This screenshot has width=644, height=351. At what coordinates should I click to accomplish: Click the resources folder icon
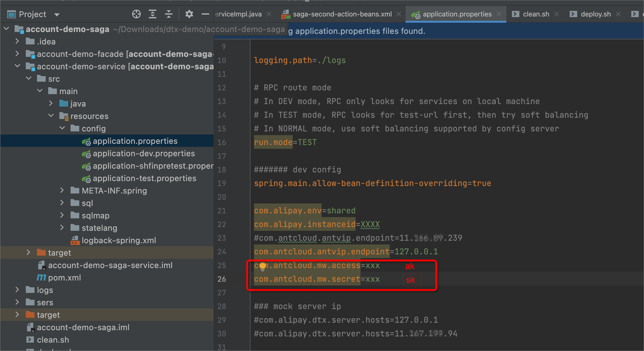pos(64,116)
